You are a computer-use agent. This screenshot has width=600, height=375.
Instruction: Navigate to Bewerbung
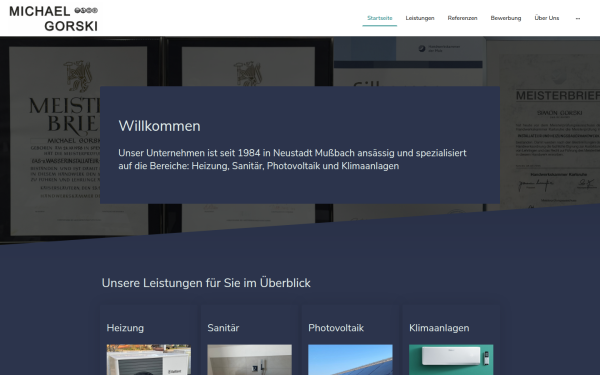pos(505,18)
